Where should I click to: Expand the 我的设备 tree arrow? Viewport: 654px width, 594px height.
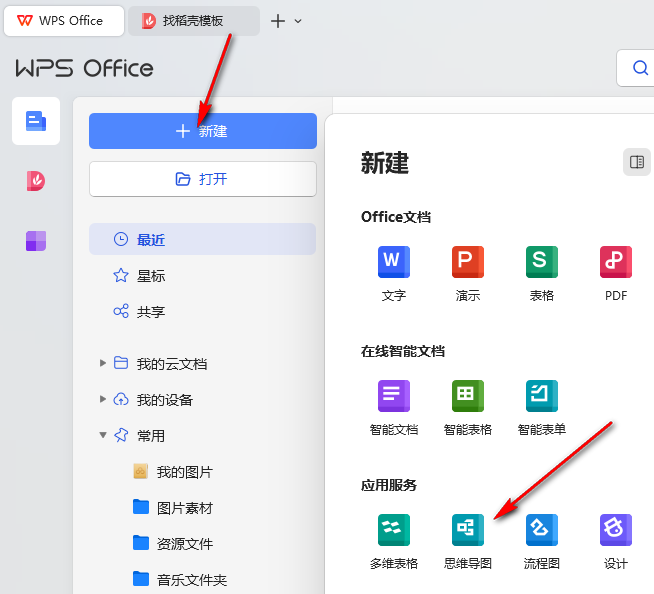(x=103, y=399)
